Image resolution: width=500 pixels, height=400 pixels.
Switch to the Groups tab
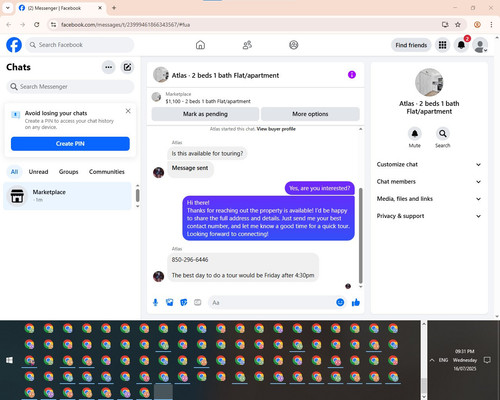click(69, 172)
